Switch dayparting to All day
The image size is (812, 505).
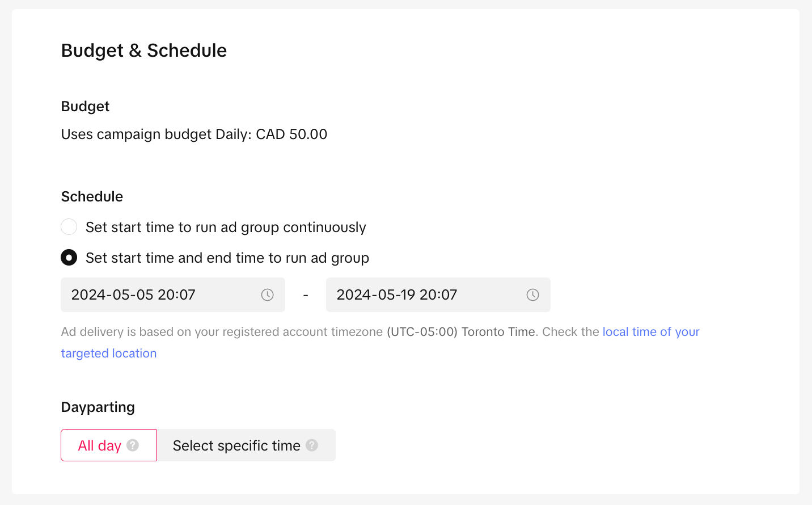pos(100,445)
